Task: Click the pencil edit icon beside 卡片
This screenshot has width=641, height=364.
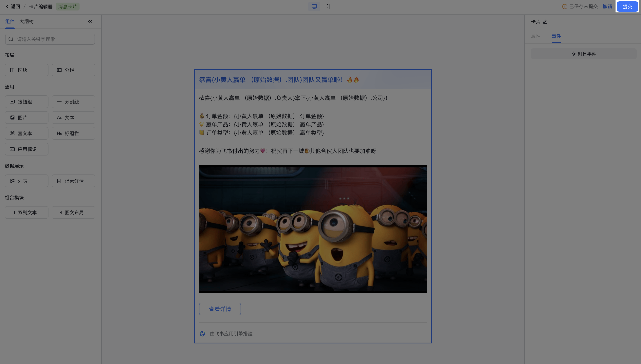Action: [545, 22]
